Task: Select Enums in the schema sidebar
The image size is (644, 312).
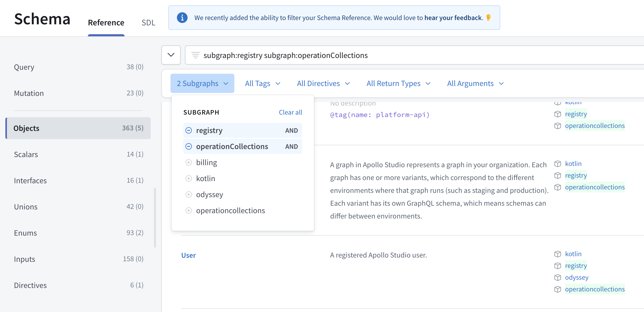Action: click(79, 233)
